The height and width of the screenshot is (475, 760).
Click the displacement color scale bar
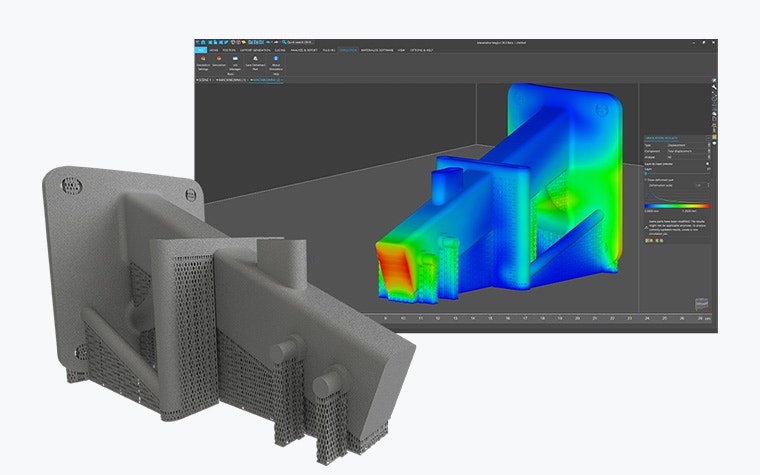tap(675, 205)
